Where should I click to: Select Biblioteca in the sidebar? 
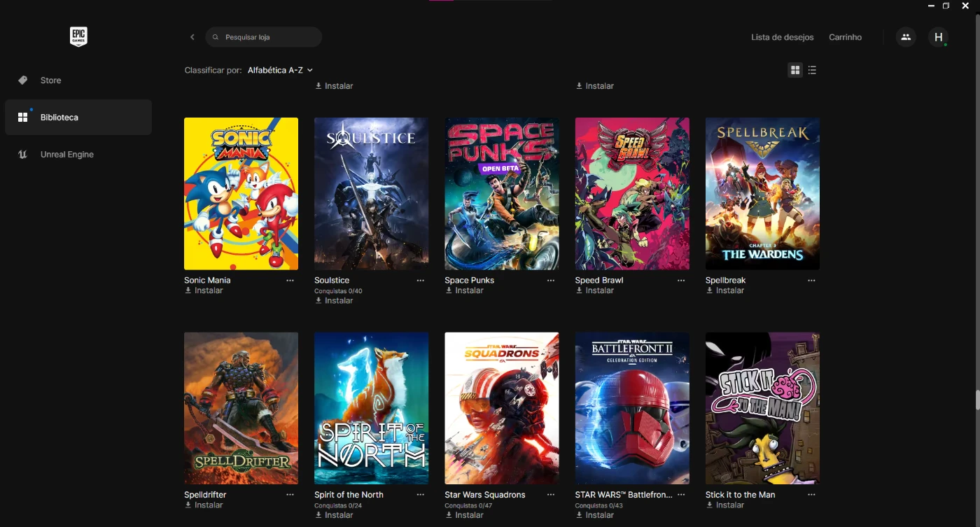pos(78,117)
